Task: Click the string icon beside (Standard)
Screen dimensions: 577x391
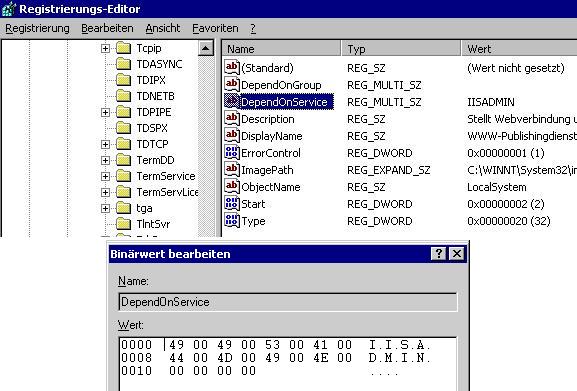Action: point(232,67)
